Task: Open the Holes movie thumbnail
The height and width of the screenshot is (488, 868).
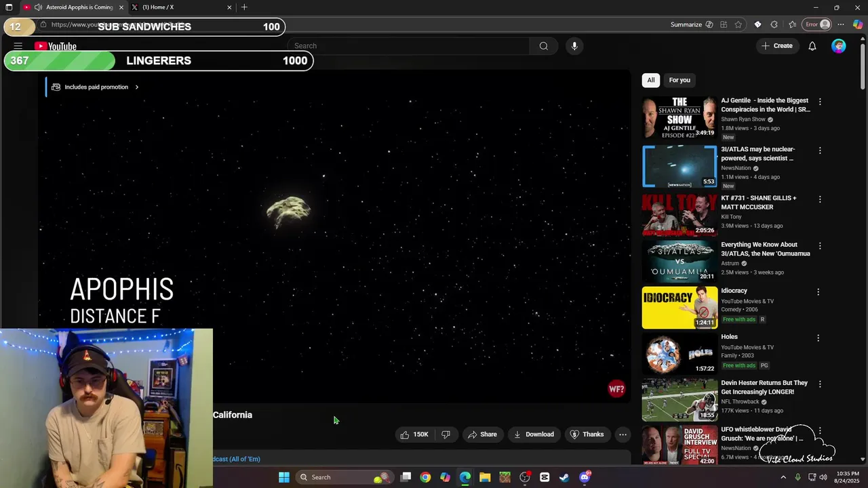Action: pyautogui.click(x=679, y=353)
